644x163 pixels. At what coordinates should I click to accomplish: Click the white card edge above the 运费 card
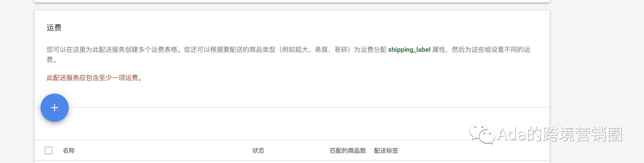pos(292,1)
